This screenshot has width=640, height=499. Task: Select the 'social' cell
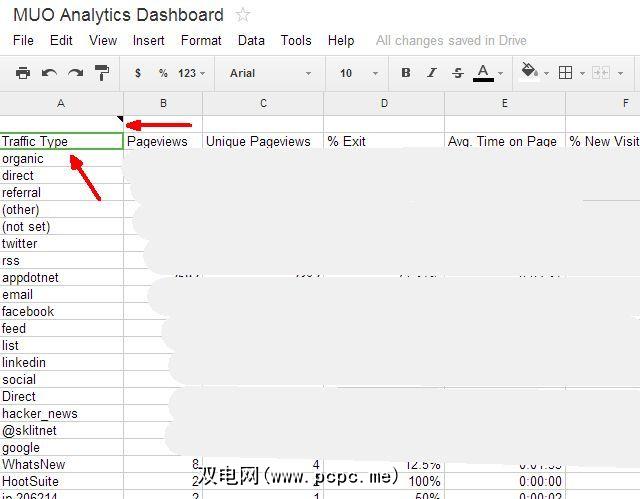click(61, 379)
